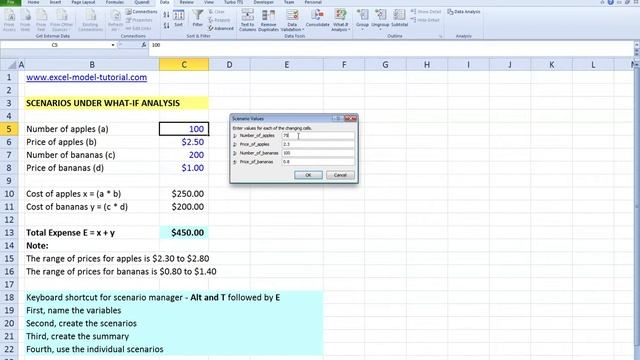Click the Reapply filter command
This screenshot has width=640, height=360.
[x=220, y=20]
